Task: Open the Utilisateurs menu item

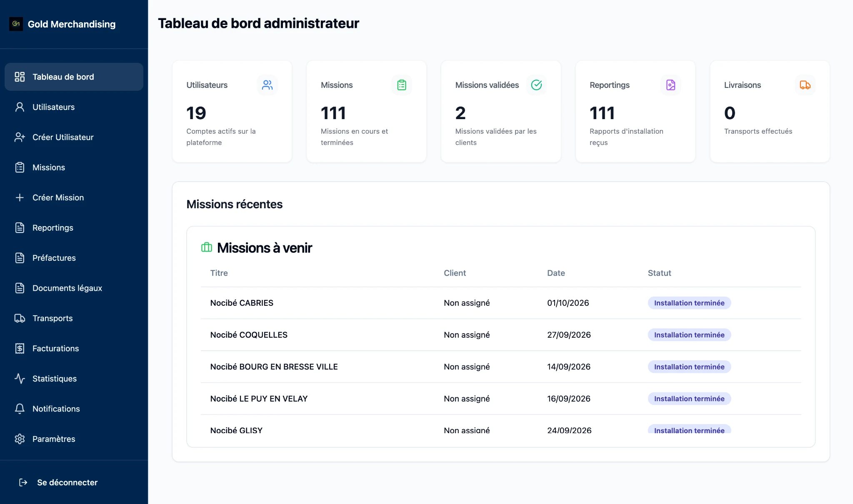Action: click(74, 107)
